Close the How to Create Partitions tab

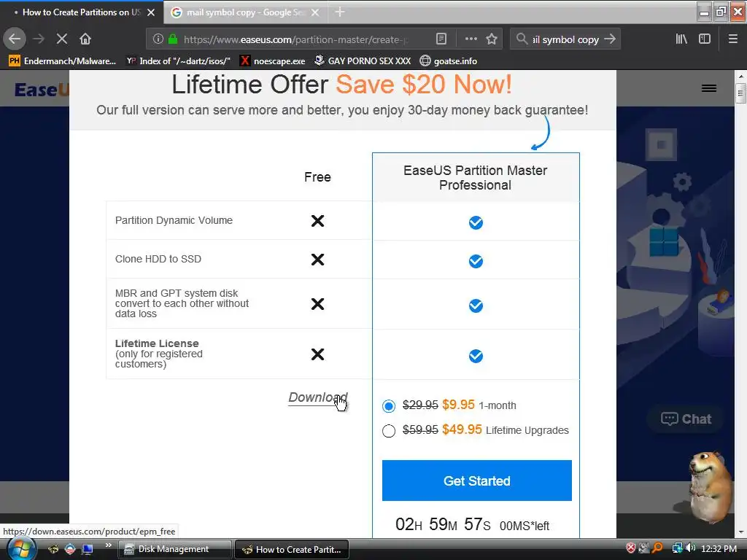[x=151, y=12]
